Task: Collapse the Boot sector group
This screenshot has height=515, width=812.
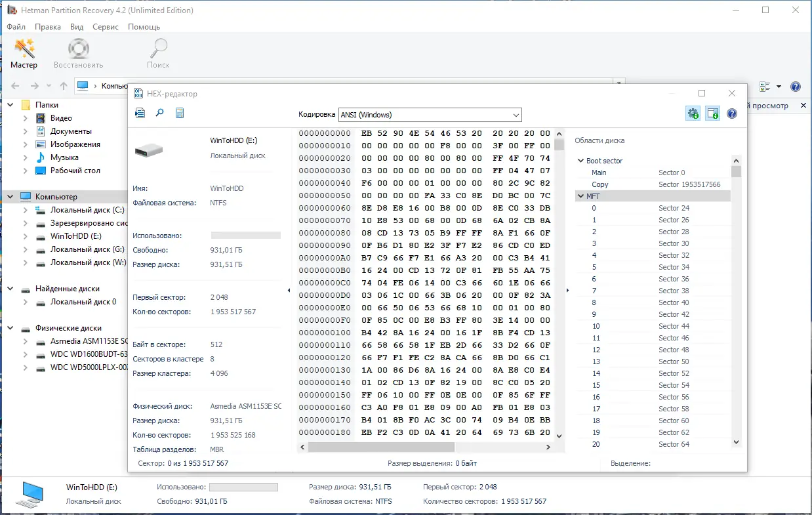Action: coord(580,161)
